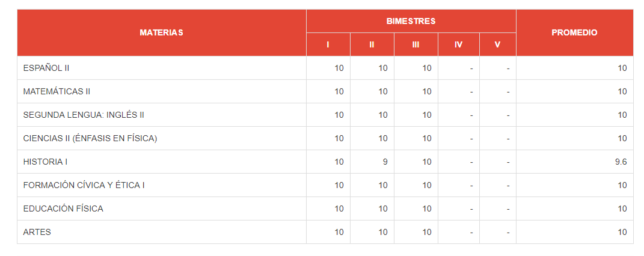644x256 pixels.
Task: Select the MATEMÁTICAS II subject name
Action: 57,91
